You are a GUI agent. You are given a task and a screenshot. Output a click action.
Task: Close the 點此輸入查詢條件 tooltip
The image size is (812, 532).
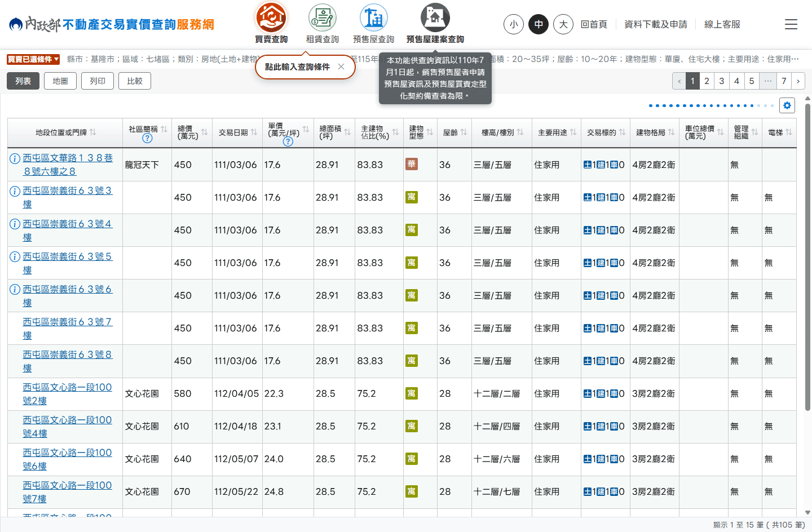click(x=341, y=66)
